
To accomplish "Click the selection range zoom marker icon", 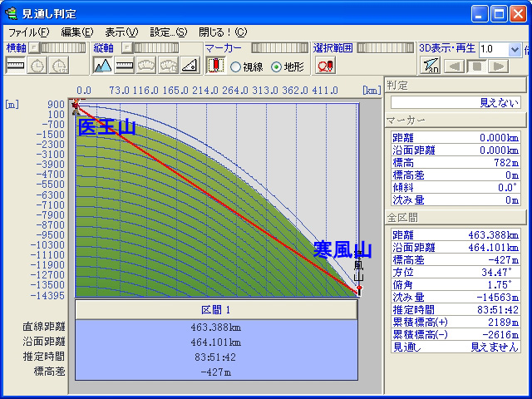I will point(324,66).
